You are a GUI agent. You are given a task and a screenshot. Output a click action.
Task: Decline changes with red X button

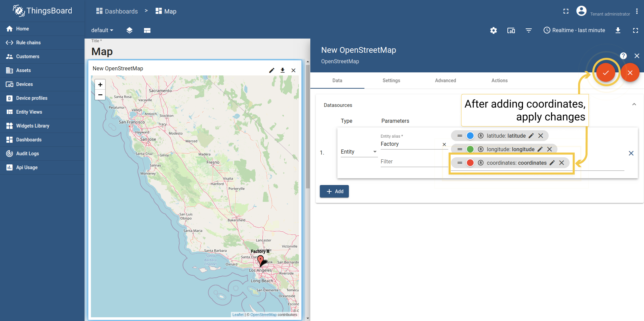630,72
